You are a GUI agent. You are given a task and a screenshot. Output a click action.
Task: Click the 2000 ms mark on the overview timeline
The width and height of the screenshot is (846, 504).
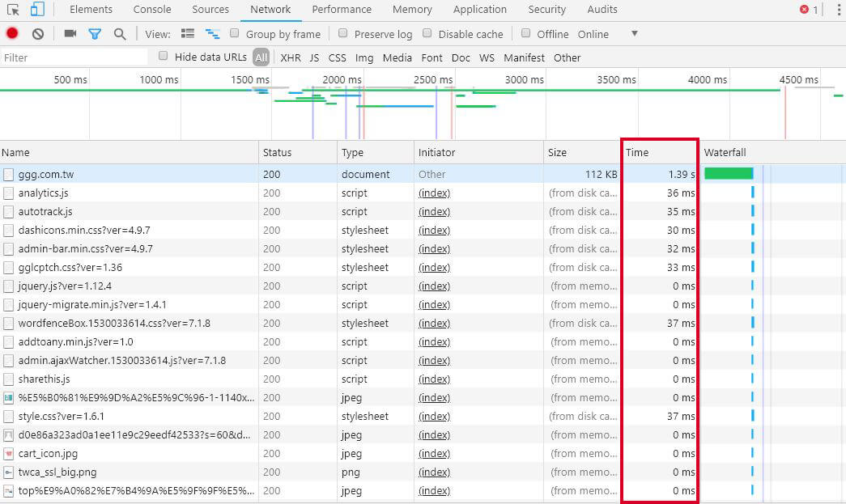[342, 80]
